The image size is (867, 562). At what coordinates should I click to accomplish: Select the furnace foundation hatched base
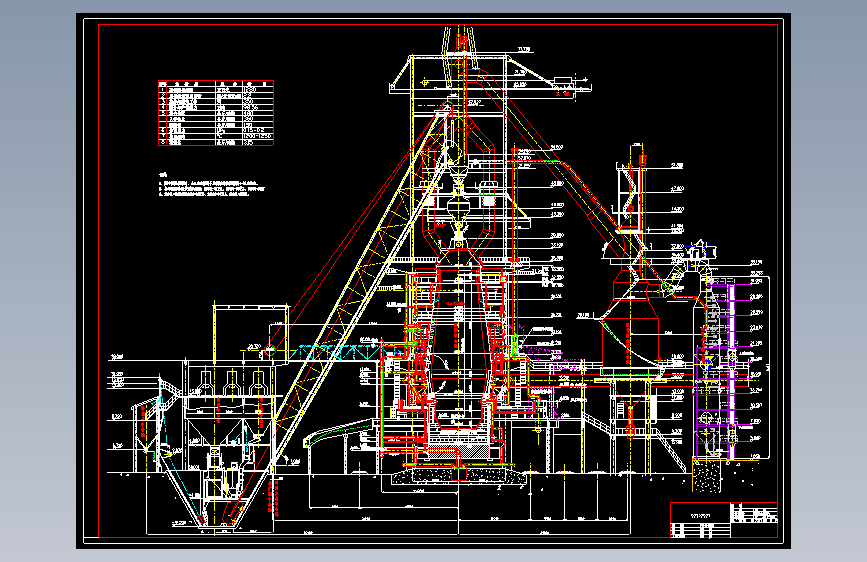click(x=458, y=476)
